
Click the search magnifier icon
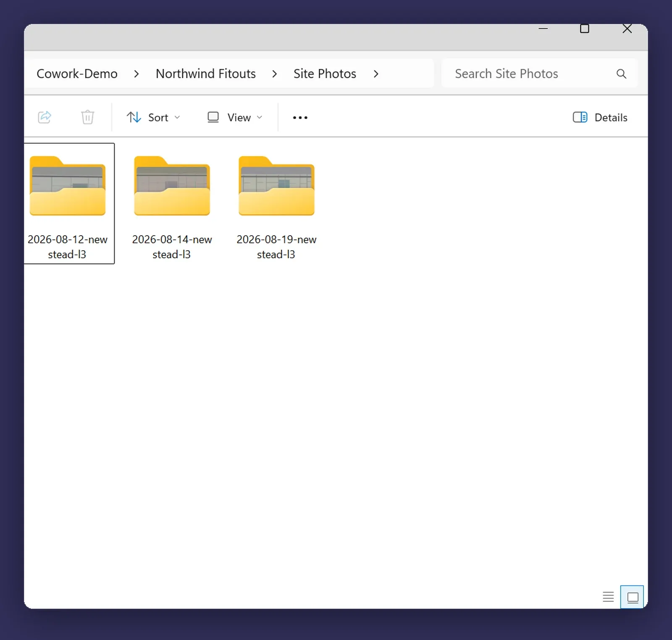coord(621,73)
